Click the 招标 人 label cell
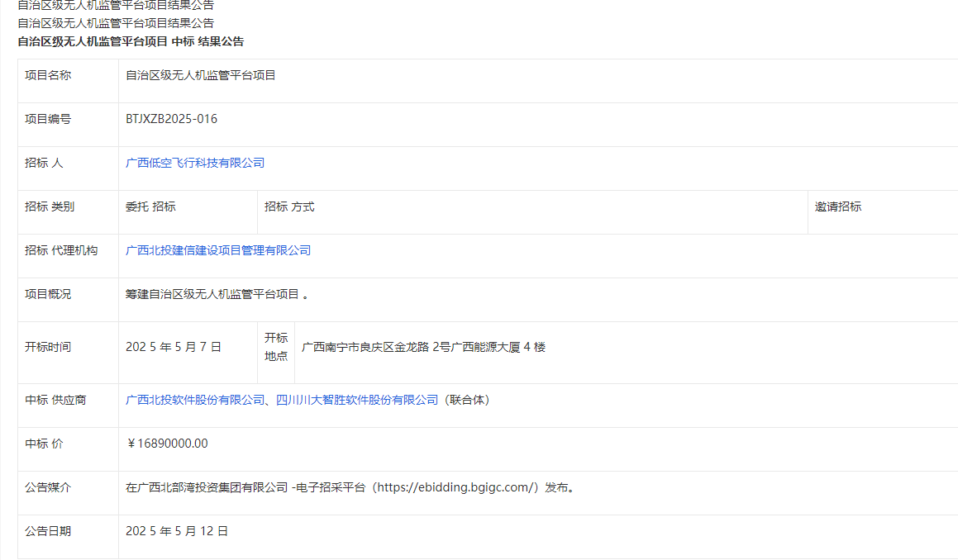The image size is (958, 560). [68, 168]
